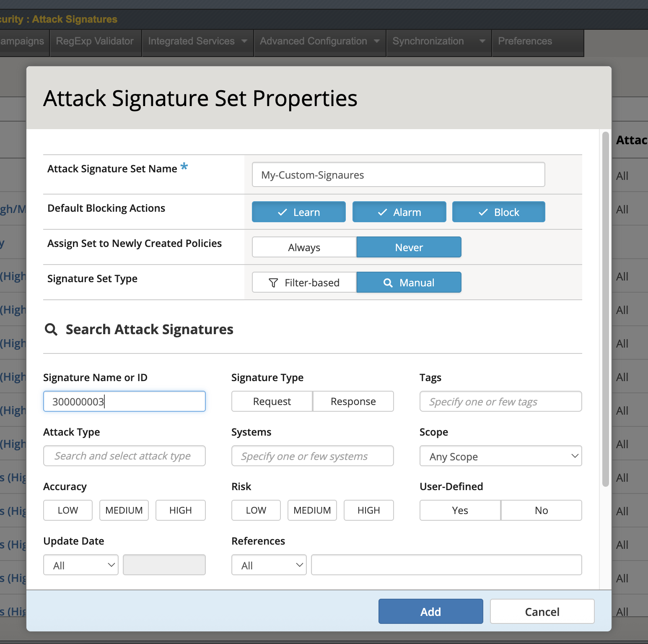Expand the Synchronization menu arrow
648x644 pixels.
482,41
